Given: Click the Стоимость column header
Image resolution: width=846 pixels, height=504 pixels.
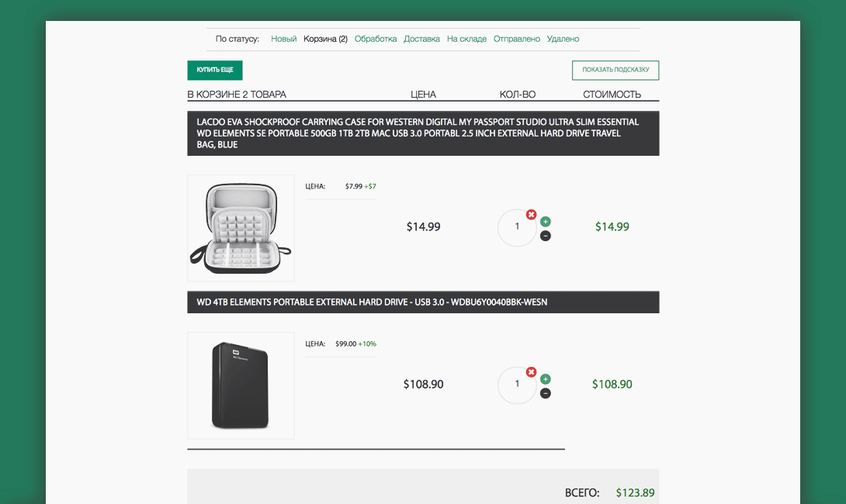Looking at the screenshot, I should click(612, 95).
